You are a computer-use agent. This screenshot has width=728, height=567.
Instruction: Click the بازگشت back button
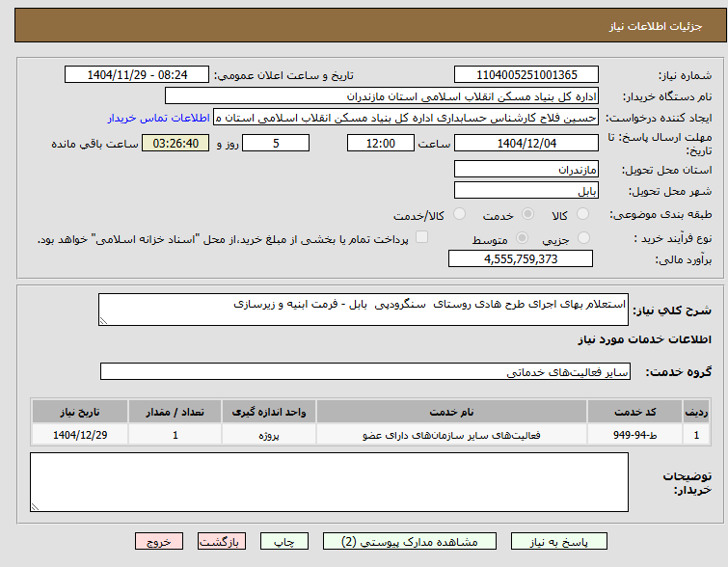pos(222,542)
